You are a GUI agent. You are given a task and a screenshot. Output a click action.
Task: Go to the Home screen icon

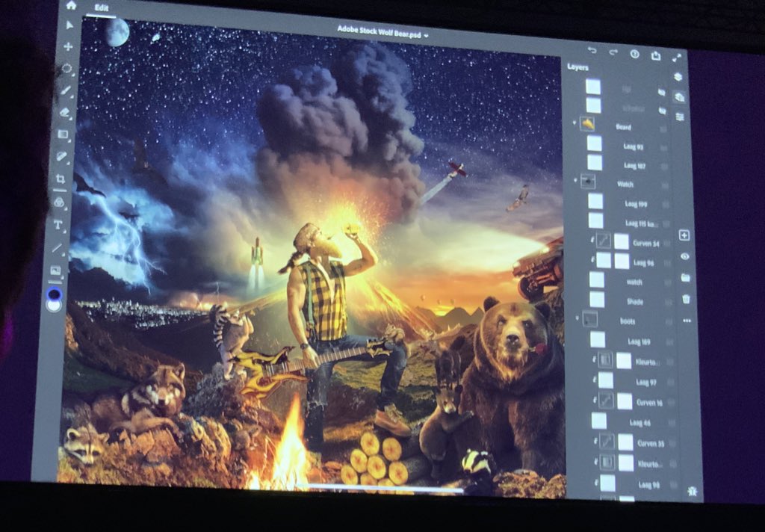click(71, 5)
